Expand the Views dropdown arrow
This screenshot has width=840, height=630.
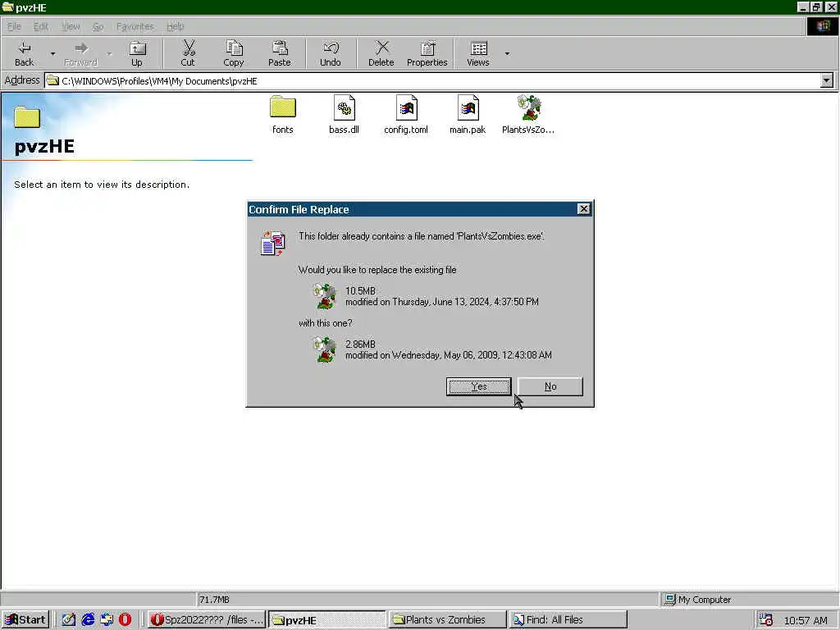pos(507,53)
